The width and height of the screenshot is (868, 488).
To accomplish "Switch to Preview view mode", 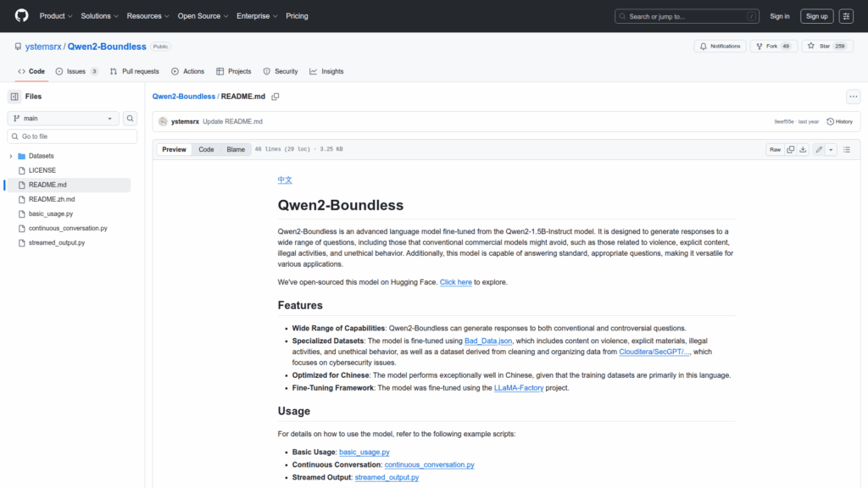I will click(x=174, y=150).
